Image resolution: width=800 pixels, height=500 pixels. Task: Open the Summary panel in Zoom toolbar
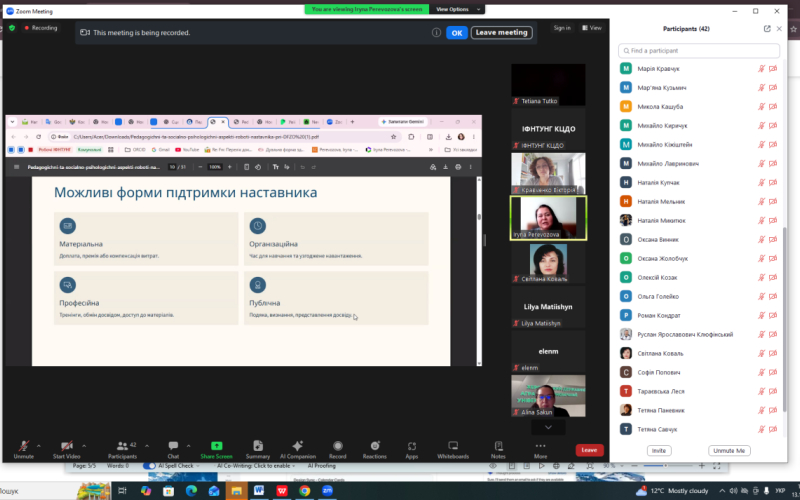(258, 449)
